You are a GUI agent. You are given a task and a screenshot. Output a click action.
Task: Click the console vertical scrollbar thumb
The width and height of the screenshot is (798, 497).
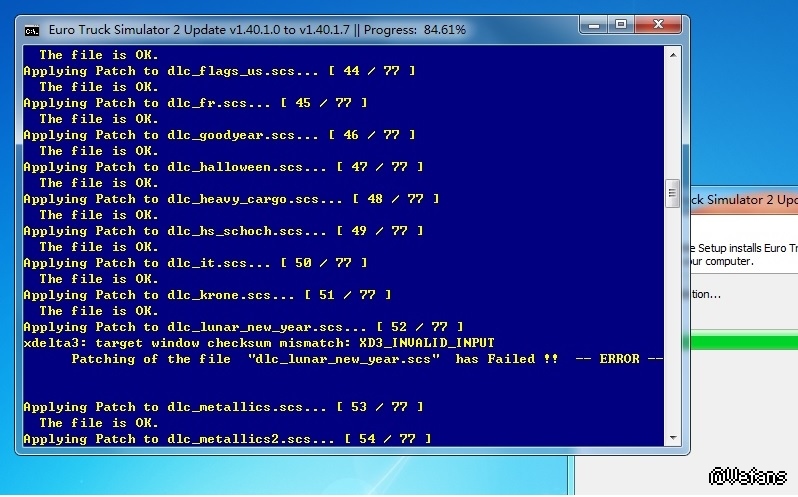click(672, 193)
